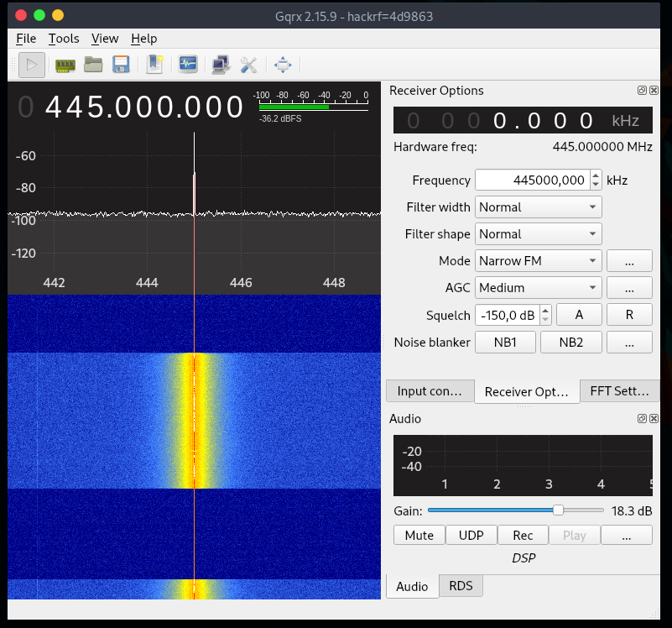Switch to the RDS tab
This screenshot has height=628, width=672.
461,586
